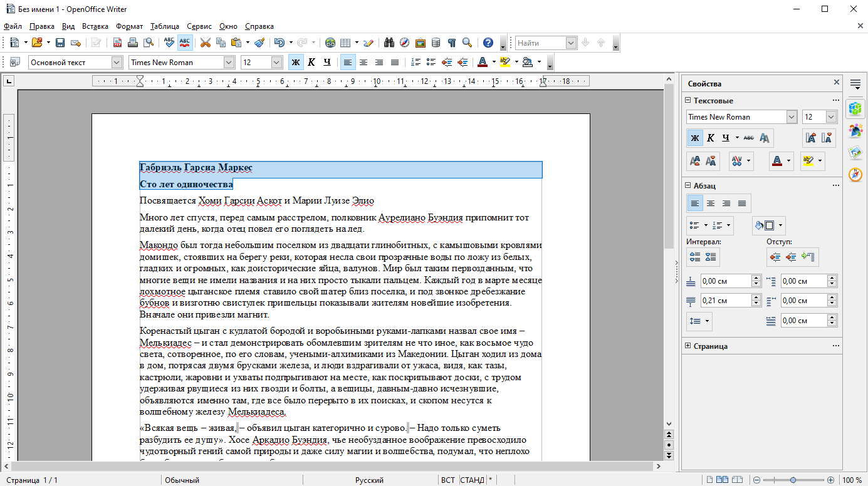Run the spelling and grammar check

click(169, 43)
